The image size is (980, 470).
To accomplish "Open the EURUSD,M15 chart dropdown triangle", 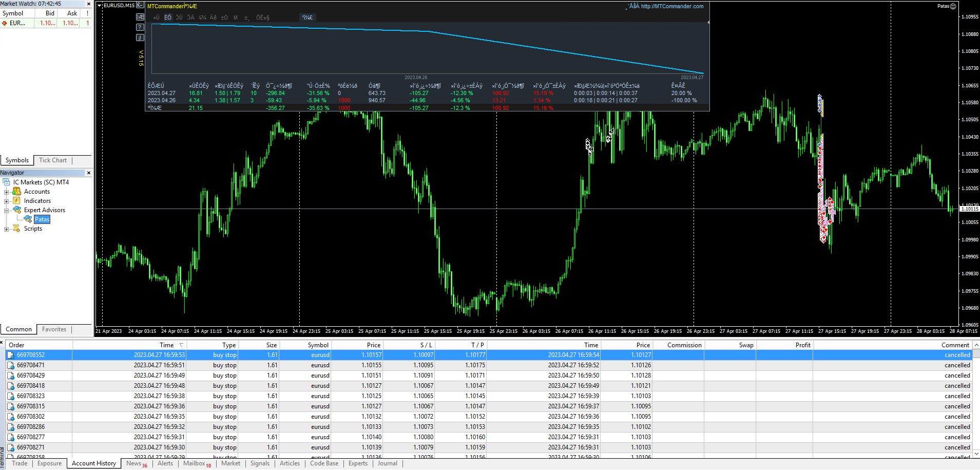I will click(100, 6).
